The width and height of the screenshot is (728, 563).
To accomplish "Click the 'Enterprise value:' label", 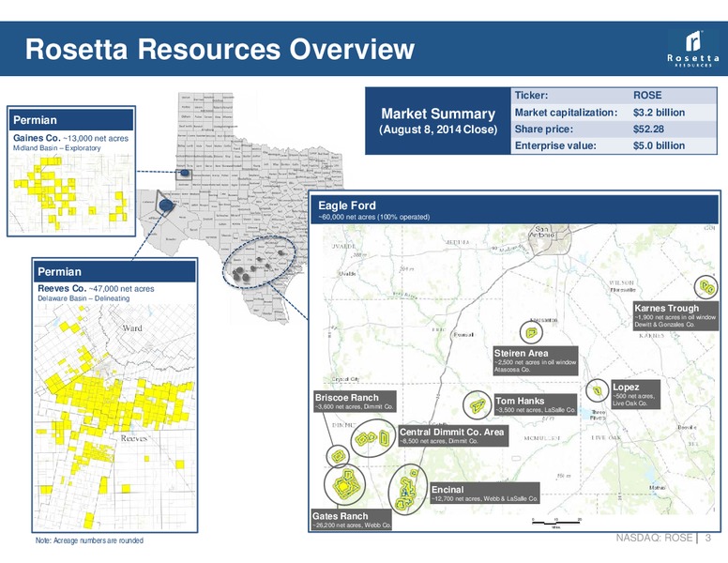I will pyautogui.click(x=555, y=145).
